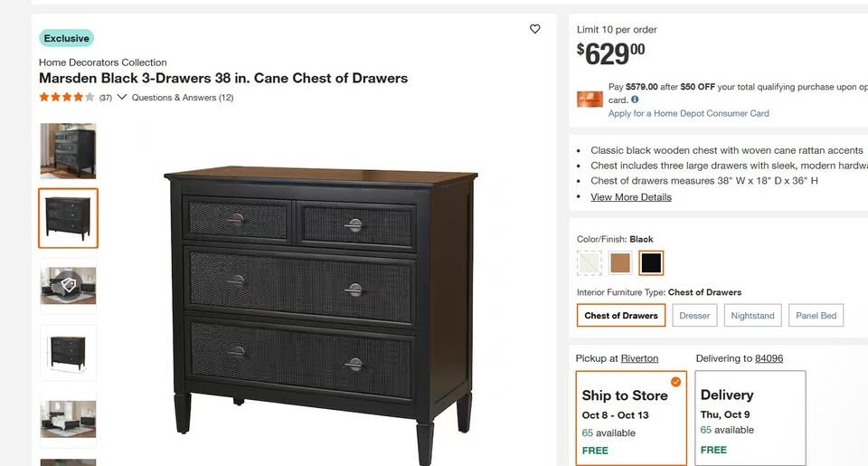Choose the Nightstand furniture type

pyautogui.click(x=752, y=315)
